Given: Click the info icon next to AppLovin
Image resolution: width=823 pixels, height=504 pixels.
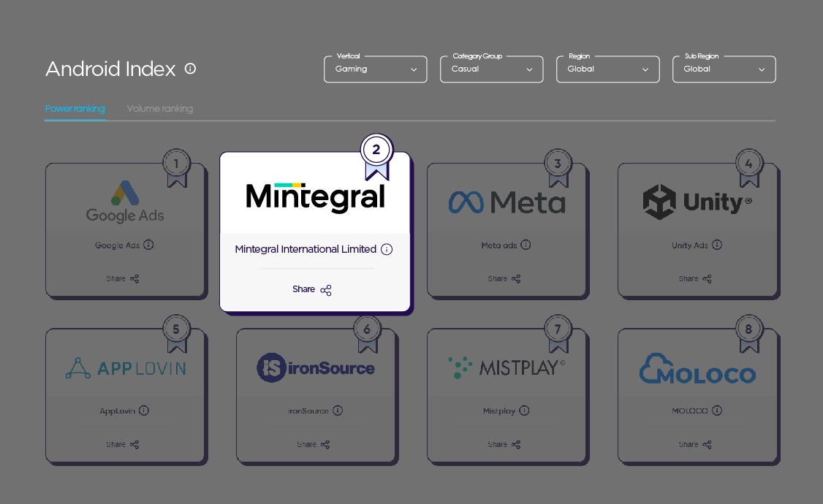Looking at the screenshot, I should (144, 411).
